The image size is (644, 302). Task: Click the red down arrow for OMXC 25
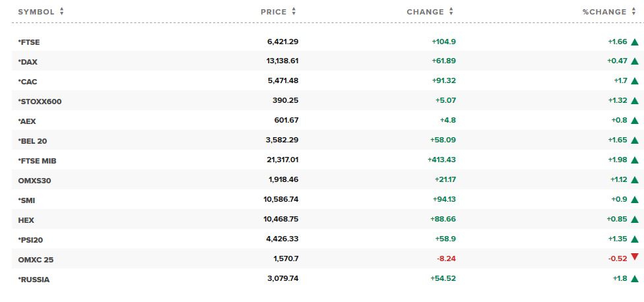click(x=635, y=257)
